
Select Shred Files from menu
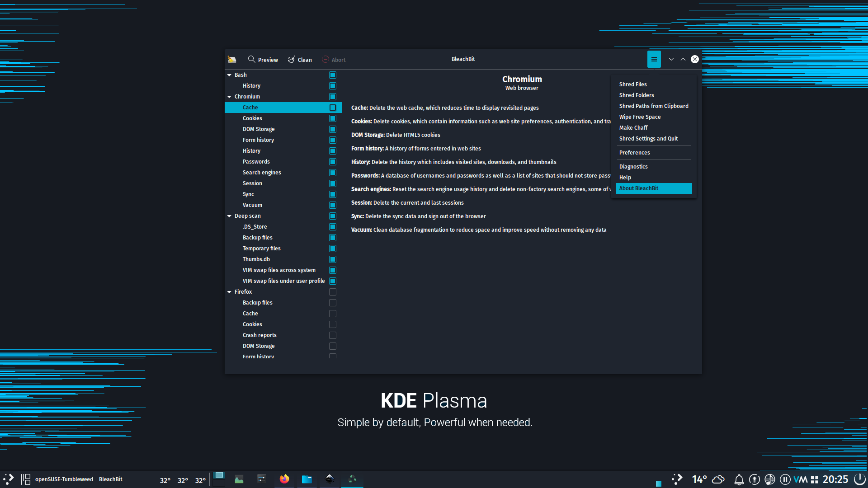coord(654,84)
